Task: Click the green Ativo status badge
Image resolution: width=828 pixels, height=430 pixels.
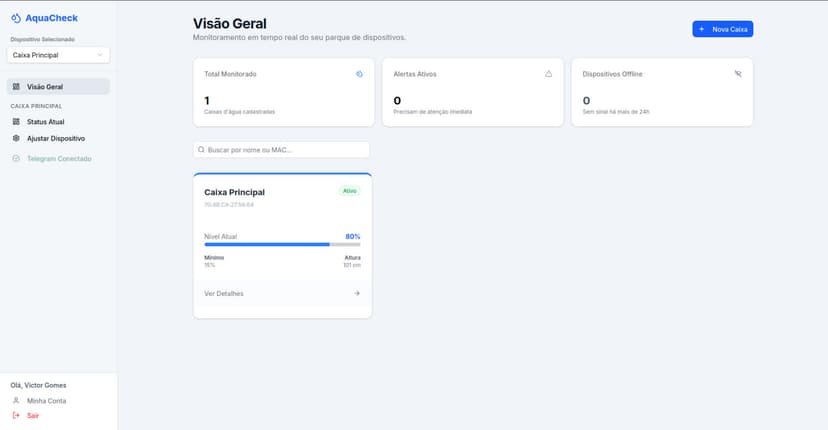Action: 349,191
